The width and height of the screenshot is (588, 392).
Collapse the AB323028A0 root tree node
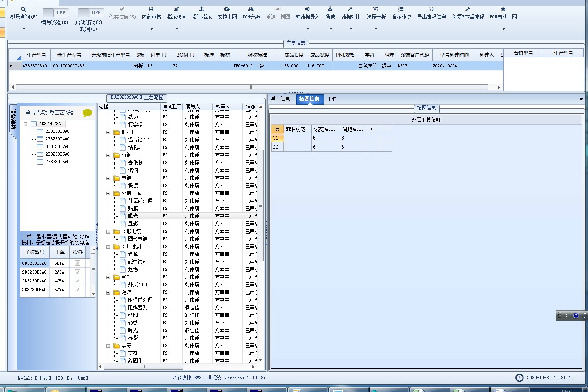coord(26,124)
